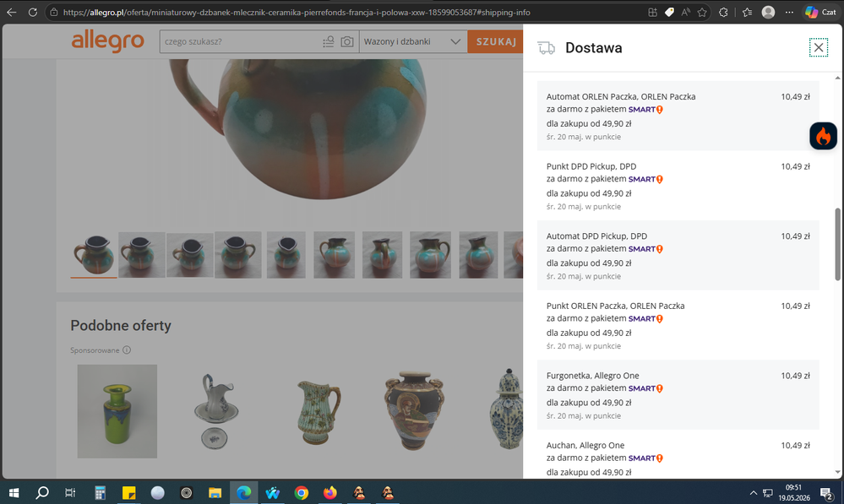Image resolution: width=844 pixels, height=504 pixels.
Task: Click SMART badge in Punkt DPD row
Action: [645, 179]
